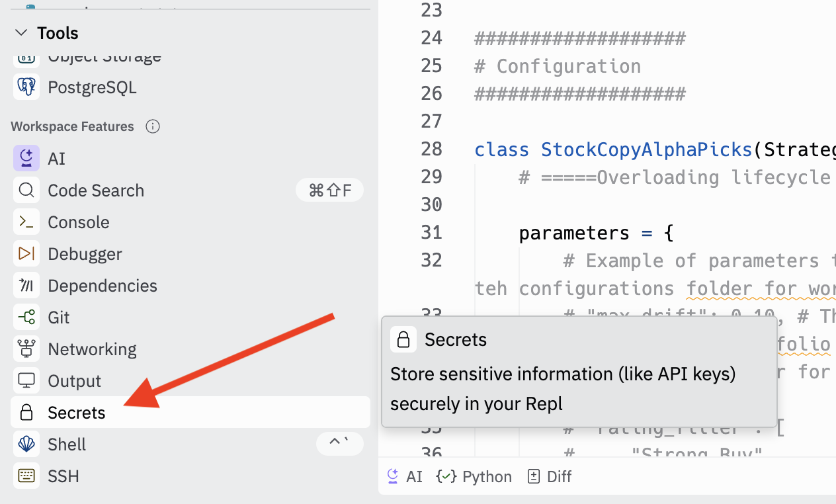Open the Secrets tool in sidebar
Viewport: 836px width, 504px height.
click(x=76, y=413)
